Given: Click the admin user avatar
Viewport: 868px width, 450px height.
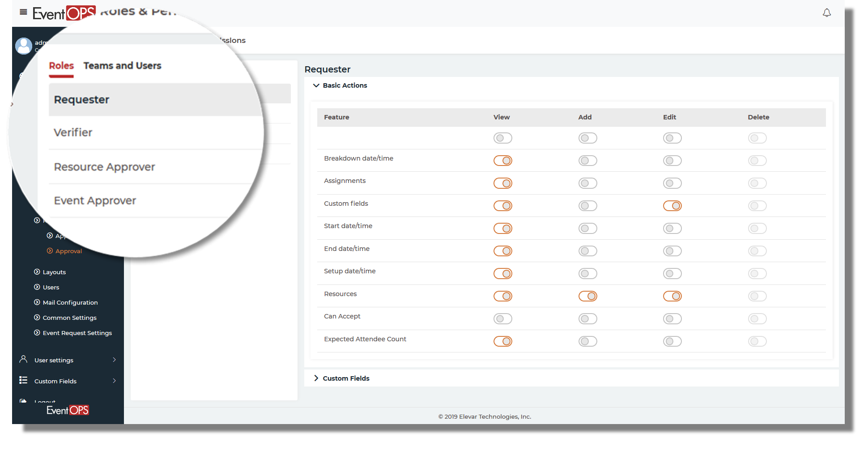Looking at the screenshot, I should pyautogui.click(x=24, y=46).
